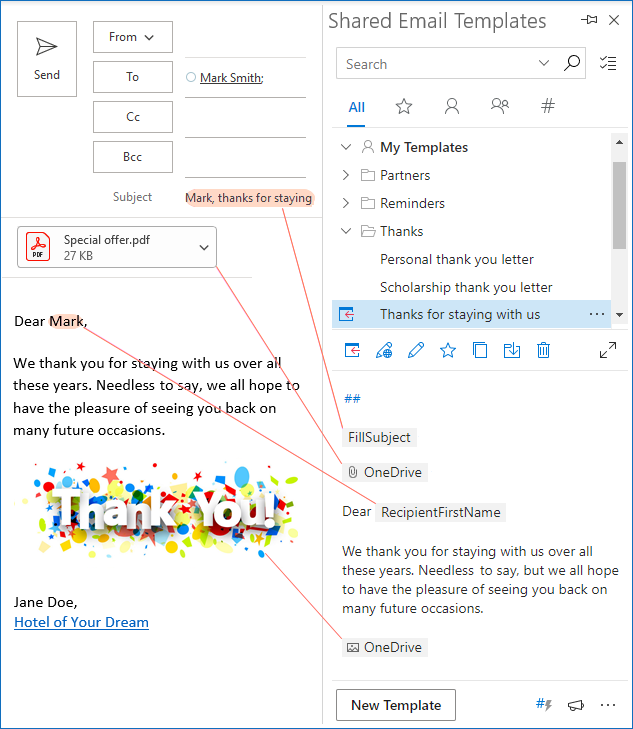Click the OneDrive attachment macro tag
This screenshot has height=729, width=633.
(x=385, y=472)
